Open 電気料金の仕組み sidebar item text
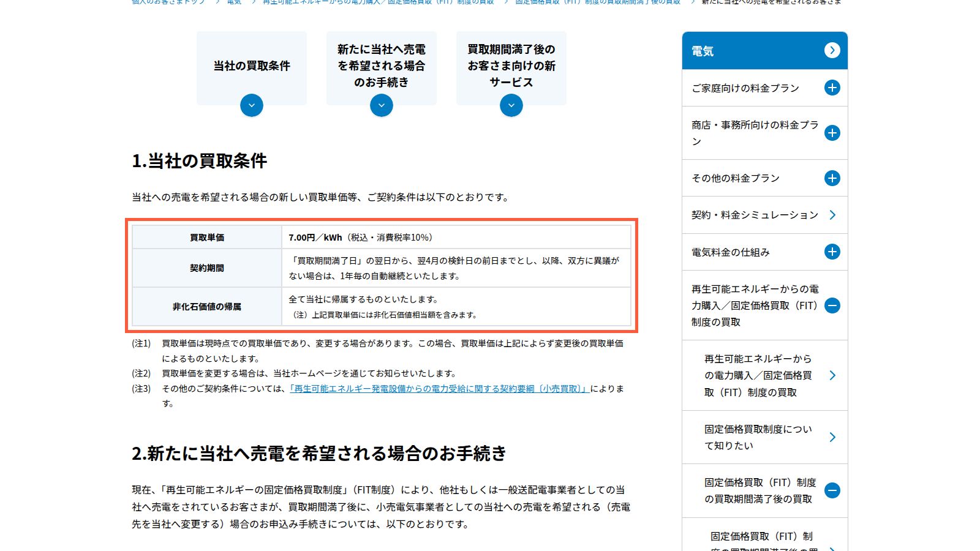This screenshot has height=551, width=980. (x=731, y=252)
